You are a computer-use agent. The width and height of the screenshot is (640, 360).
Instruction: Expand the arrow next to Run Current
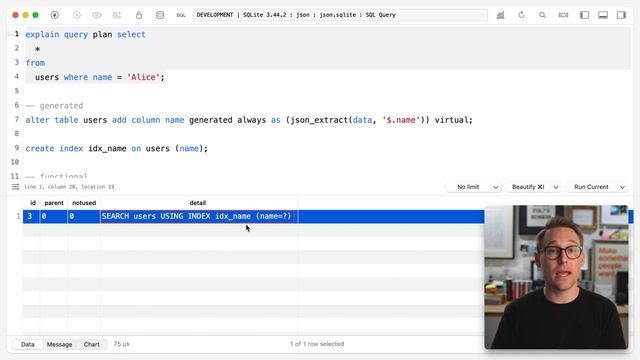pos(622,187)
